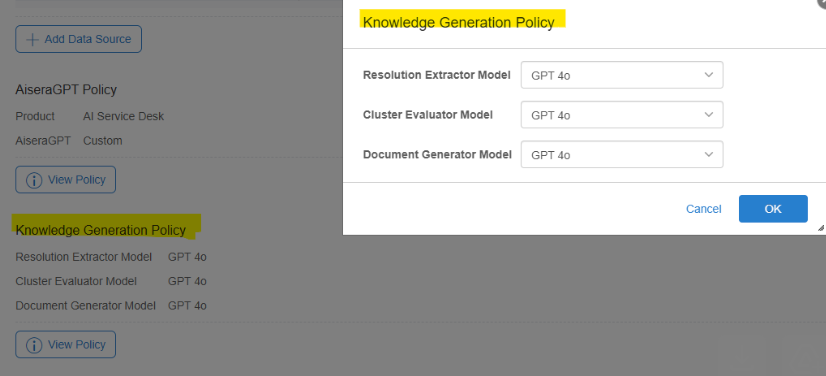Click the AI Service Desk product value

click(123, 116)
